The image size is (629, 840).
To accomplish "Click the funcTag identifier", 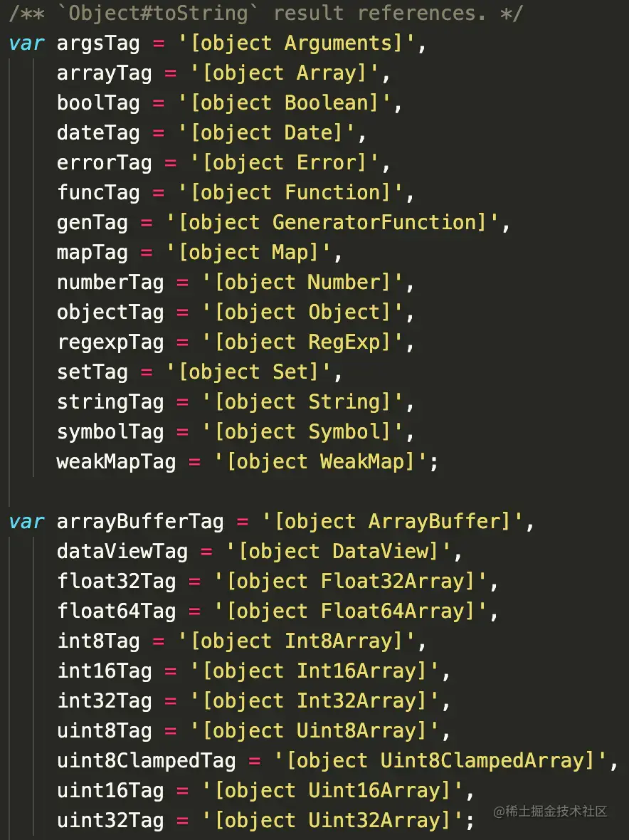I will click(98, 194).
